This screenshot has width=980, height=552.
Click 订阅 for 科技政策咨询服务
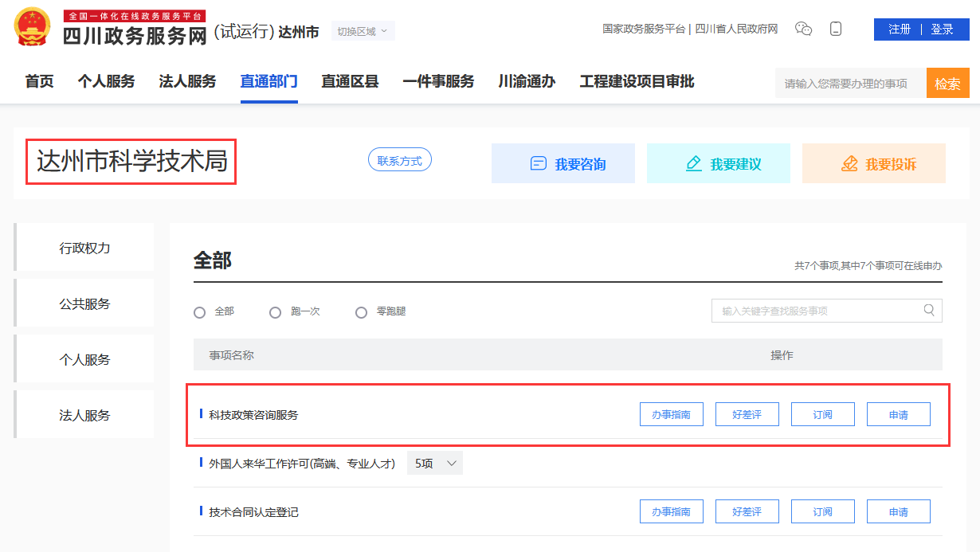pyautogui.click(x=823, y=414)
